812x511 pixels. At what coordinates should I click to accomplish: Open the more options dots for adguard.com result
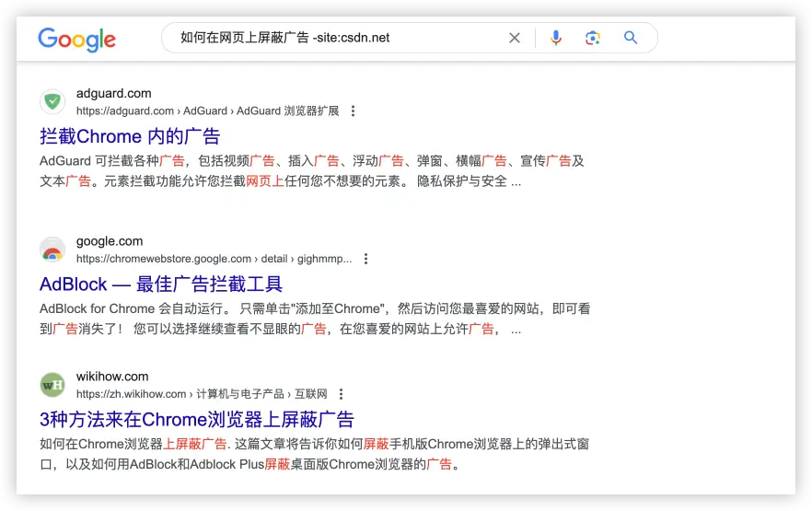[354, 110]
